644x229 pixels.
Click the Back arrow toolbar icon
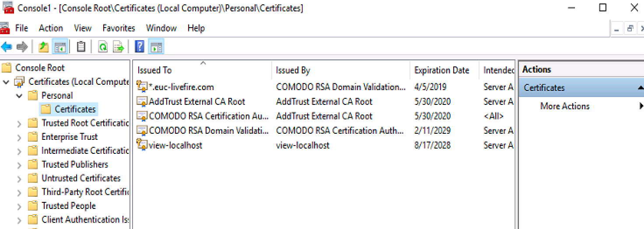pos(7,47)
